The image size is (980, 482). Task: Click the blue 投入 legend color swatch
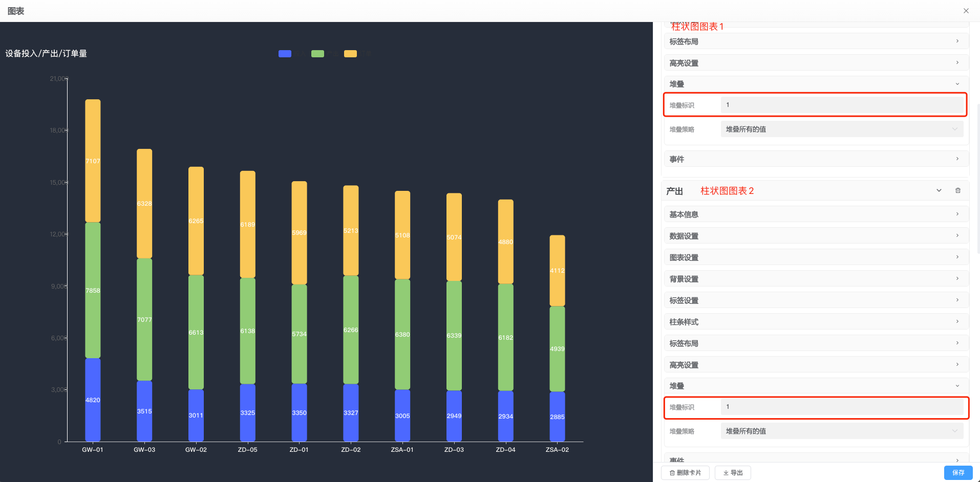285,53
